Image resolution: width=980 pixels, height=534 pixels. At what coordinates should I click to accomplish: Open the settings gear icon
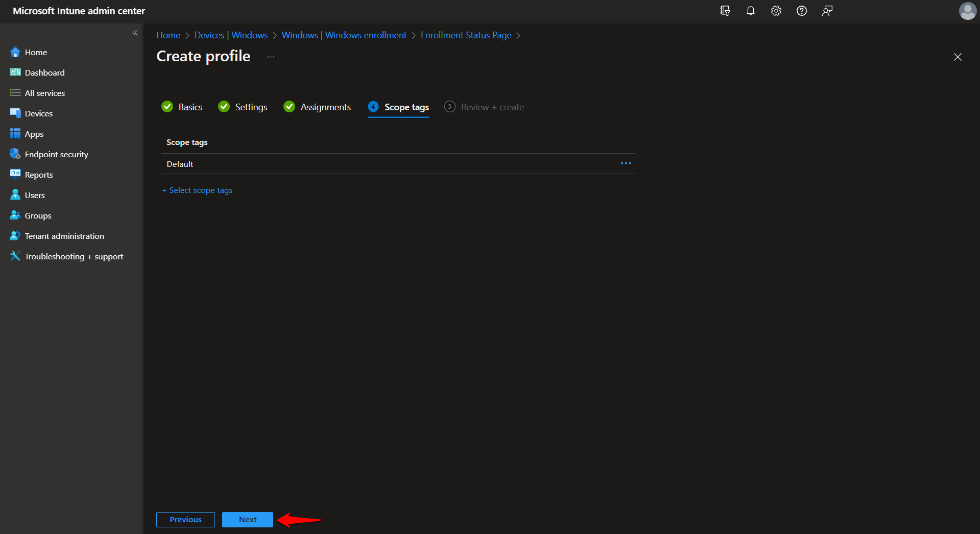click(x=776, y=11)
